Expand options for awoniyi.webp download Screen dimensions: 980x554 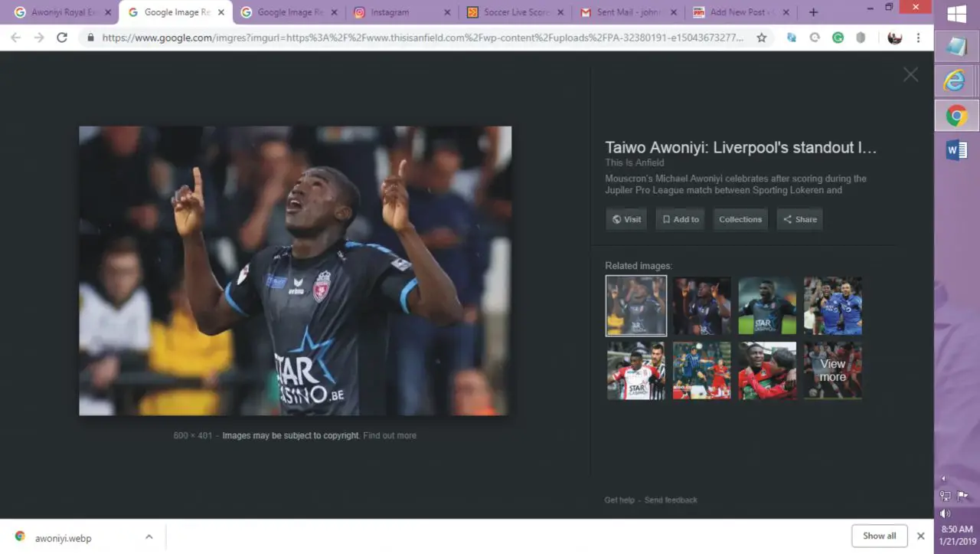pos(149,537)
